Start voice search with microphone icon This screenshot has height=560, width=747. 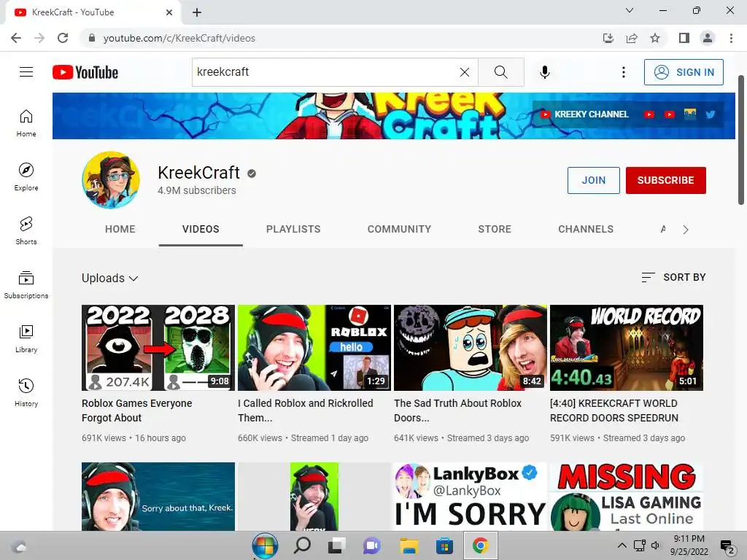click(x=544, y=72)
